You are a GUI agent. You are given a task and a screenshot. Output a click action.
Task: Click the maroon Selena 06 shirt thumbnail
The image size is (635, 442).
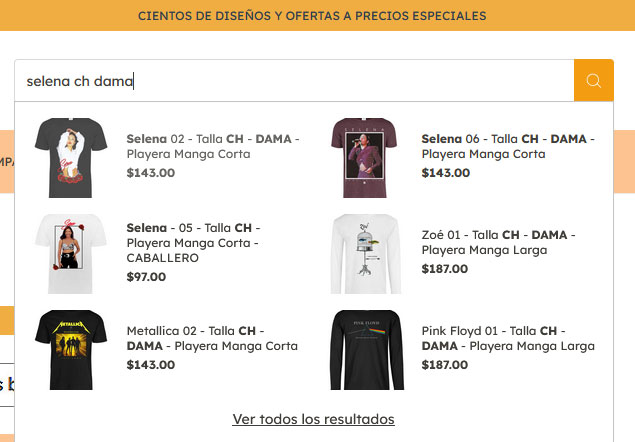[365, 158]
